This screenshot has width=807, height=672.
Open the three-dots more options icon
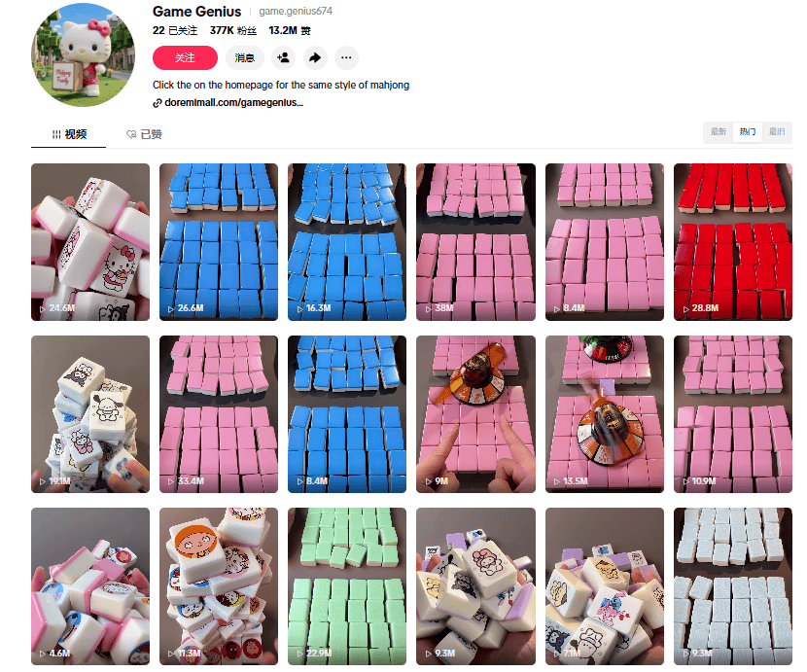(346, 57)
